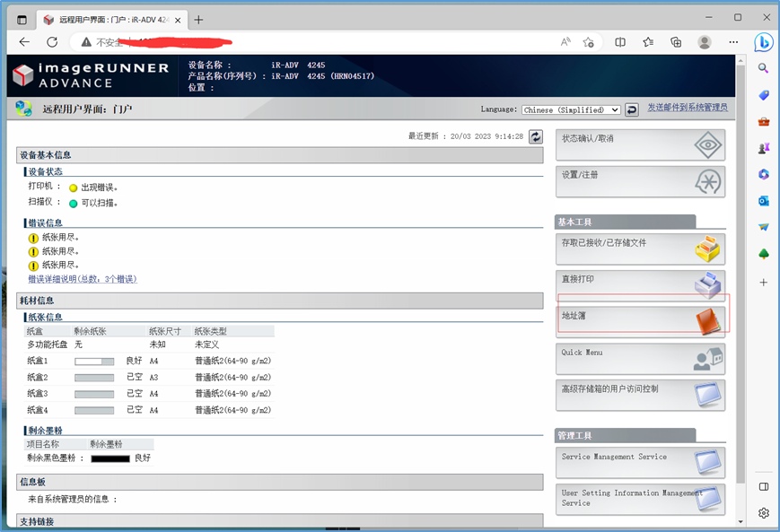Switch to the 远程用户界面 browser tab
Image resolution: width=780 pixels, height=532 pixels.
[x=108, y=19]
